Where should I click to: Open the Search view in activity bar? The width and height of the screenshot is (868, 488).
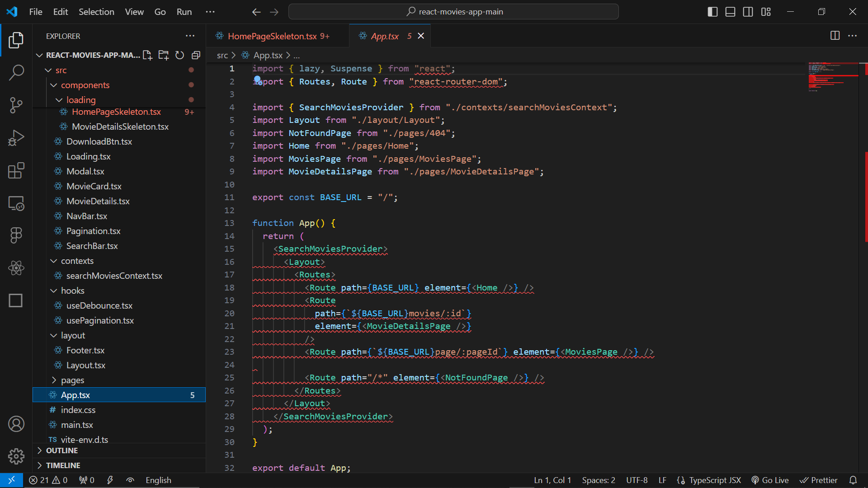pyautogui.click(x=16, y=72)
